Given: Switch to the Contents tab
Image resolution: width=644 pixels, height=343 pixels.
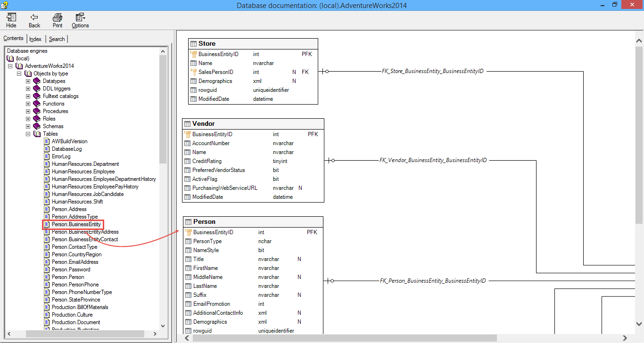Looking at the screenshot, I should point(13,39).
